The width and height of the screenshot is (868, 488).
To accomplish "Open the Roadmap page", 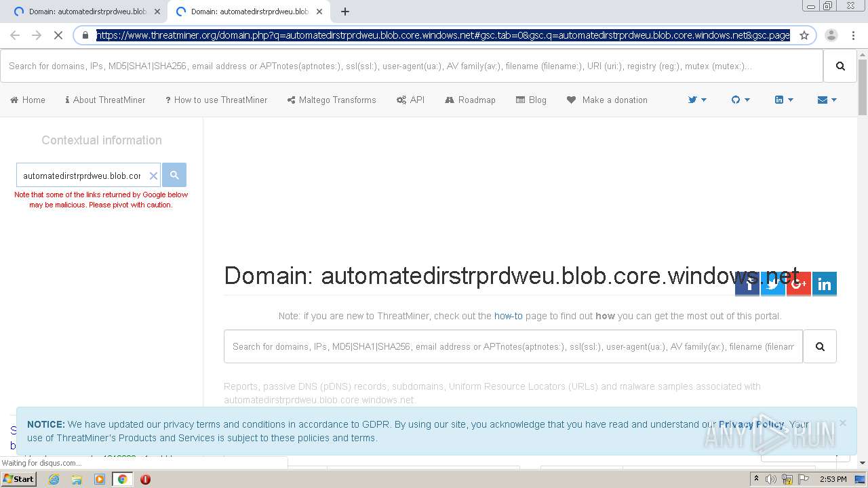I will click(470, 100).
